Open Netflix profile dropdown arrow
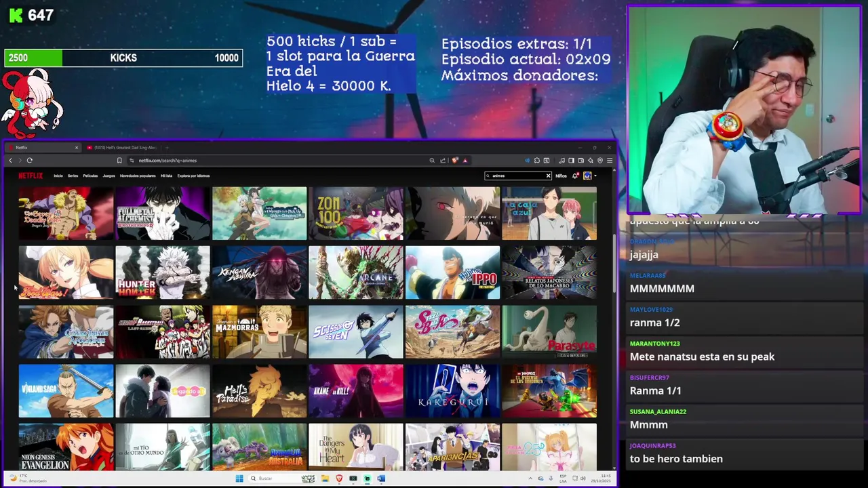Screen dimensions: 868x488 point(595,176)
